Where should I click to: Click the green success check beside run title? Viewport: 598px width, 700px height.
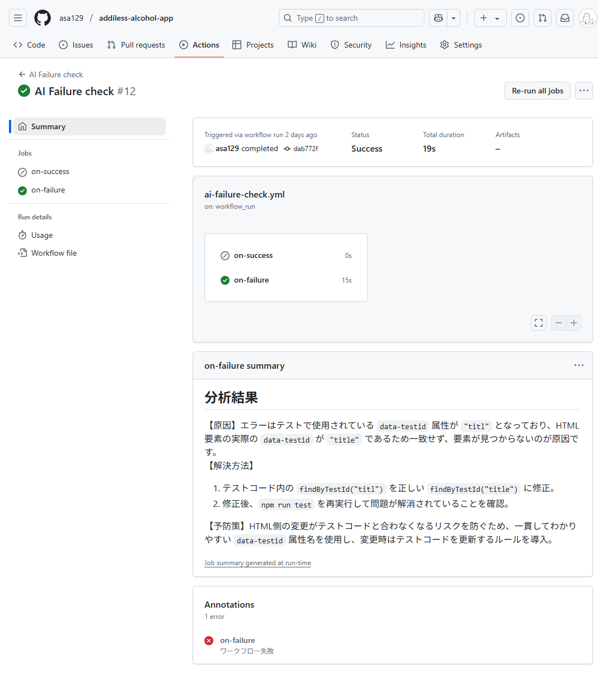pyautogui.click(x=24, y=91)
